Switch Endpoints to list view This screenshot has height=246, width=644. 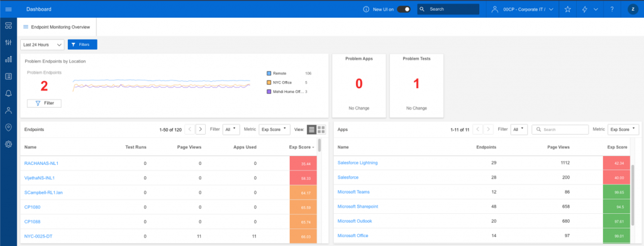(x=312, y=130)
